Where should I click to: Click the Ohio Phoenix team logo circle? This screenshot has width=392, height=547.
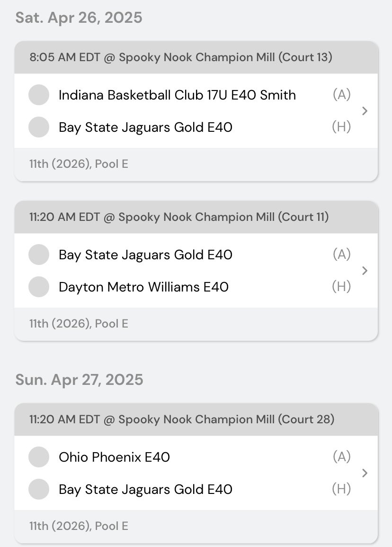39,457
